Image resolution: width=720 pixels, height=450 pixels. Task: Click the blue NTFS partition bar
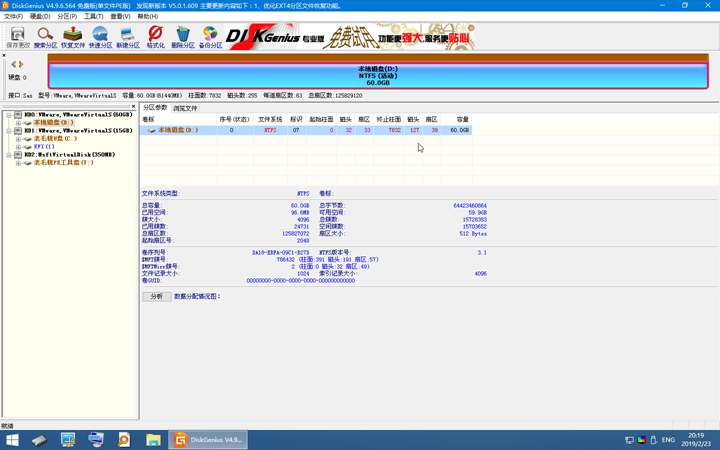click(378, 76)
